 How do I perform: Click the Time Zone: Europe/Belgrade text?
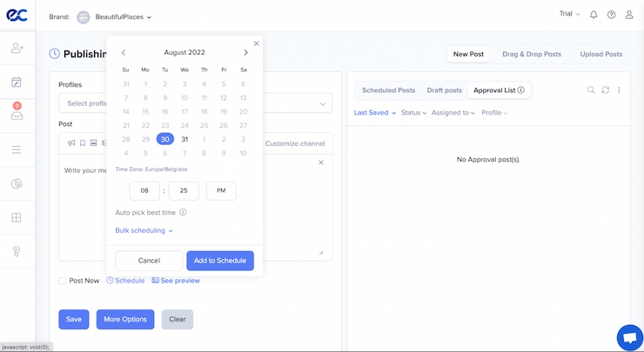pyautogui.click(x=151, y=169)
